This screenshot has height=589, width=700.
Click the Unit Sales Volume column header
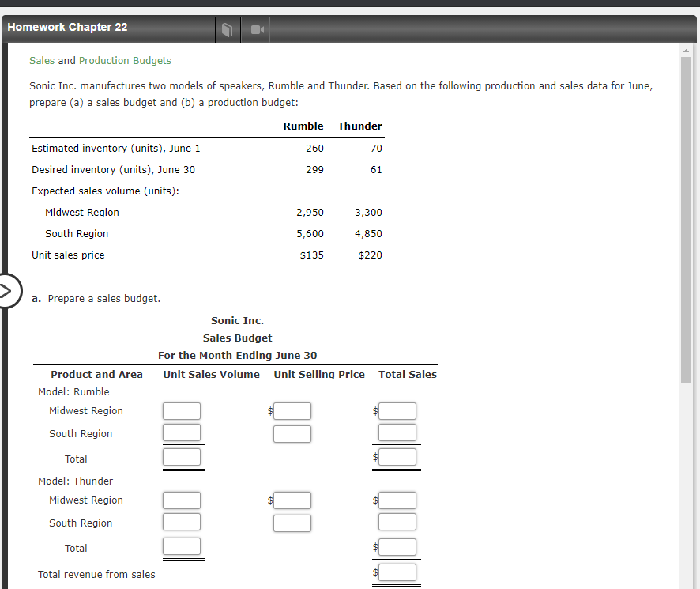211,375
